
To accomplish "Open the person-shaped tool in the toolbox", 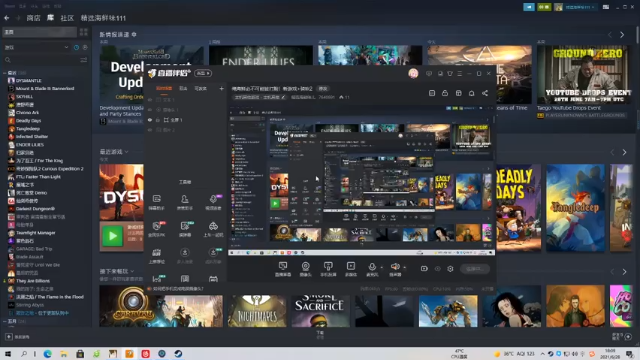I will coord(184,202).
